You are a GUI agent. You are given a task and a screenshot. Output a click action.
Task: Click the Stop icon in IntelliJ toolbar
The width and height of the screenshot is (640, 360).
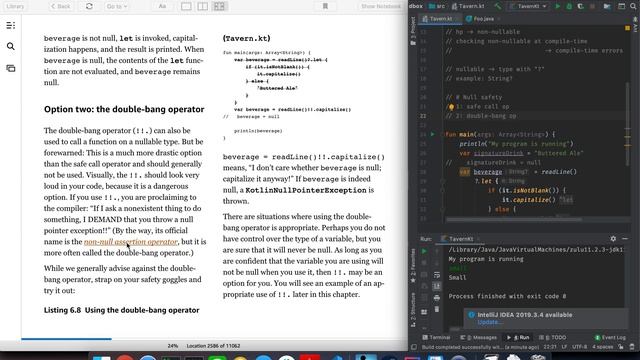pyautogui.click(x=592, y=6)
